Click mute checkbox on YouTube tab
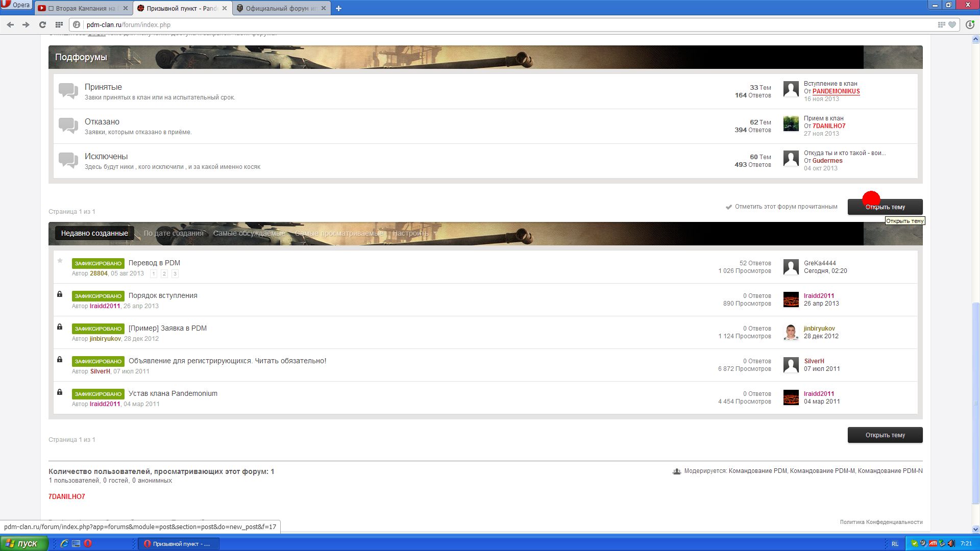The width and height of the screenshot is (980, 551). pyautogui.click(x=51, y=8)
